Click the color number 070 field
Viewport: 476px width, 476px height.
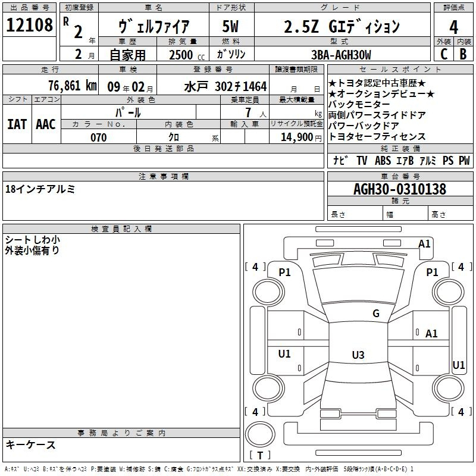[98, 137]
